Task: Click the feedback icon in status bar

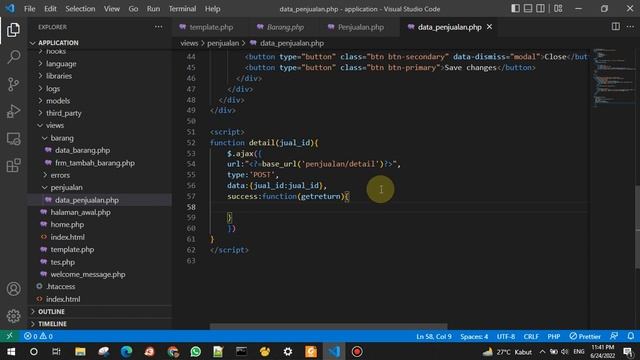Action: [613, 336]
